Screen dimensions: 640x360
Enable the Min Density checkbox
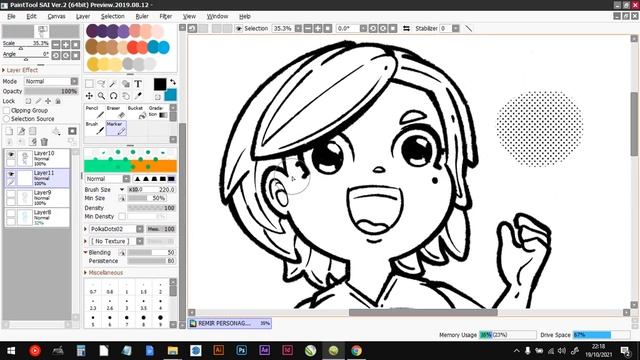coord(122,216)
